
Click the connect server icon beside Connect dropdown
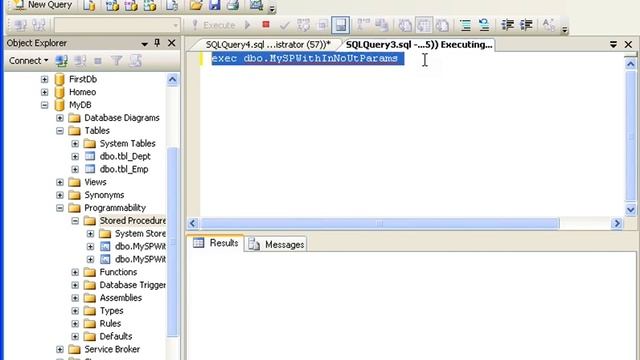coord(62,61)
